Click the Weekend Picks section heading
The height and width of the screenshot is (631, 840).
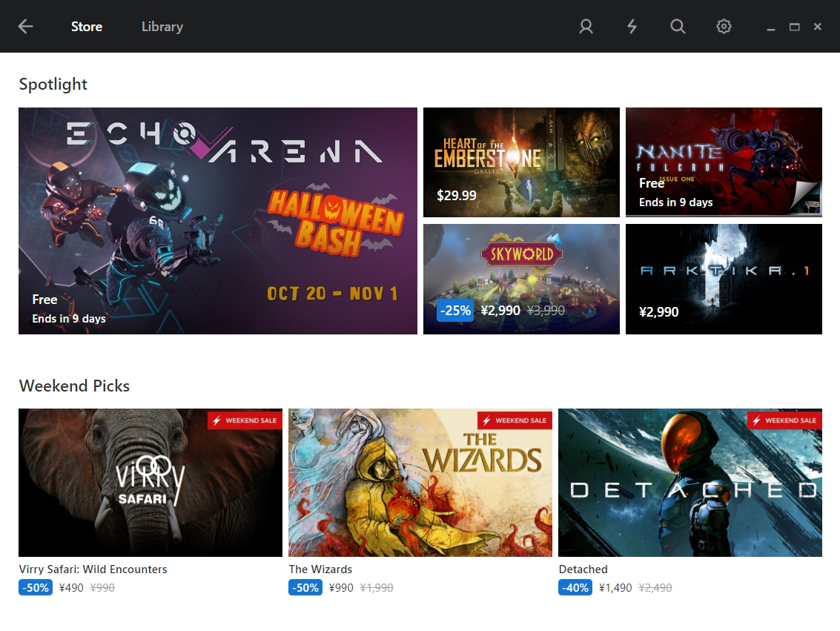(74, 386)
